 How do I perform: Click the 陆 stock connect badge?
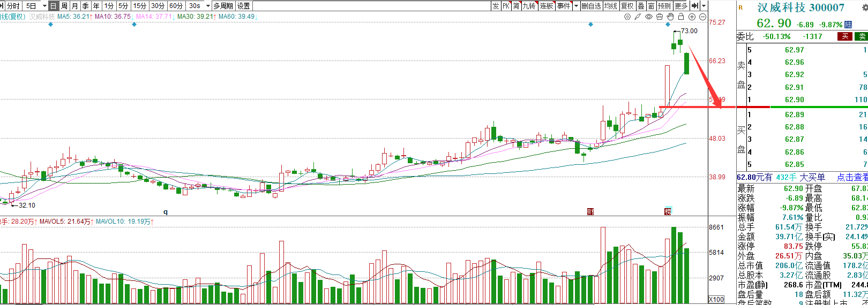(x=848, y=25)
